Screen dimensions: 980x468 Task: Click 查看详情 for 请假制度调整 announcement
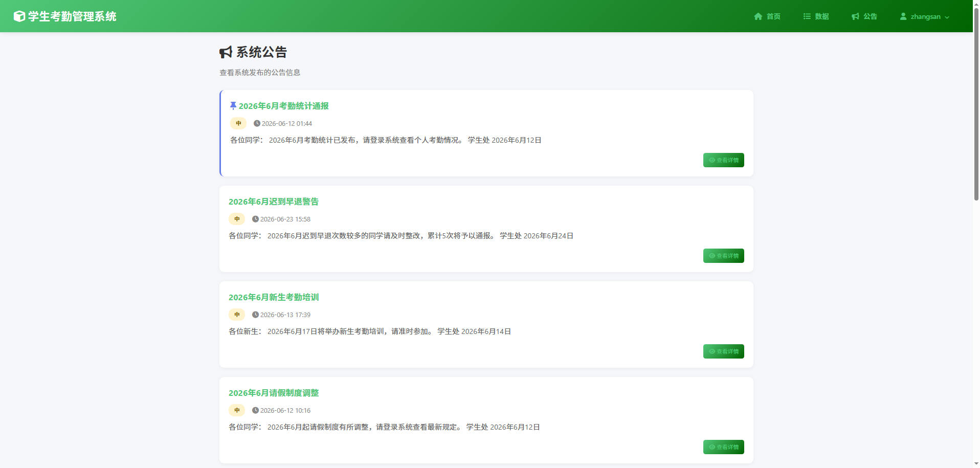coord(724,447)
